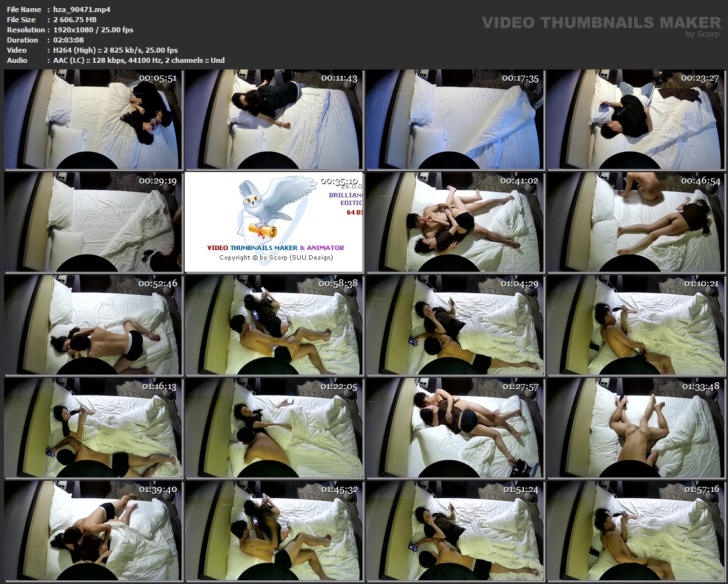Click the frame stamped 01:04:29
The image size is (728, 584).
pyautogui.click(x=454, y=325)
